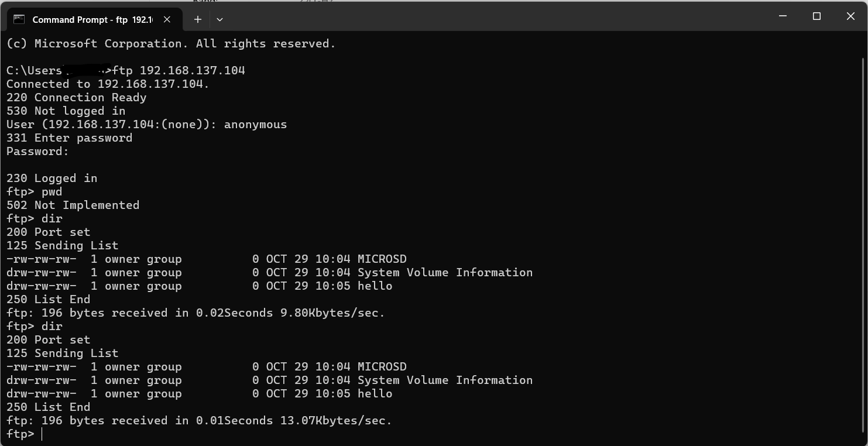The image size is (868, 446).
Task: Click the Command Prompt terminal icon in tab
Action: click(x=19, y=19)
